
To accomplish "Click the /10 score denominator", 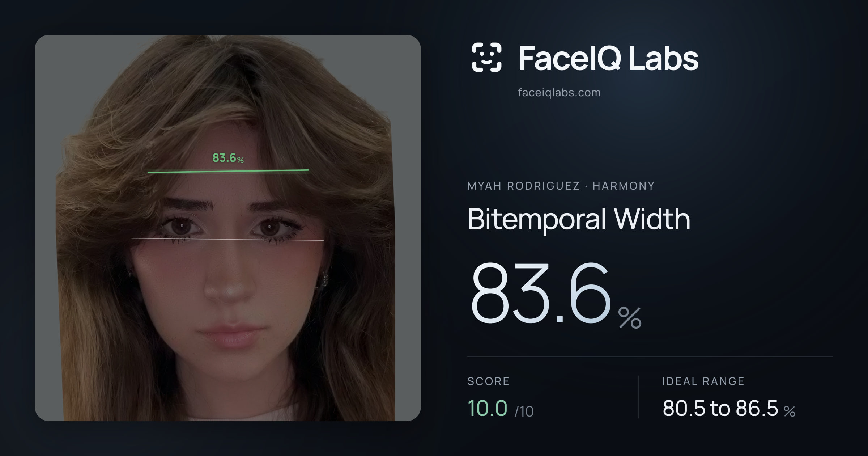I will [x=524, y=411].
